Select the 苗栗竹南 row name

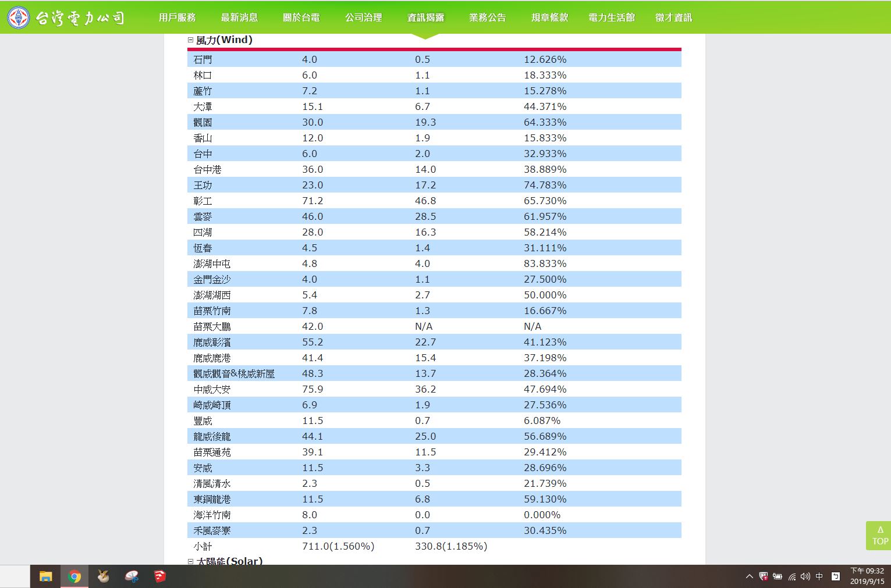point(212,311)
